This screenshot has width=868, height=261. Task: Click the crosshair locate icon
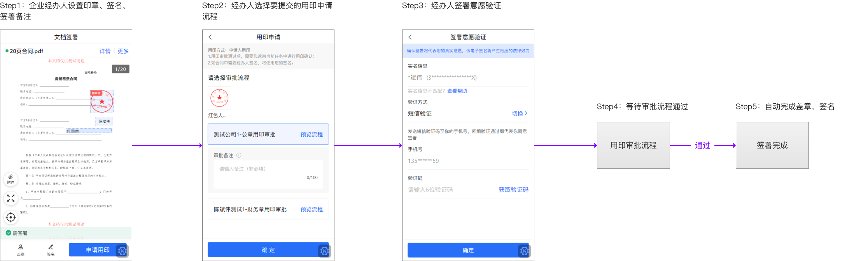pyautogui.click(x=11, y=217)
